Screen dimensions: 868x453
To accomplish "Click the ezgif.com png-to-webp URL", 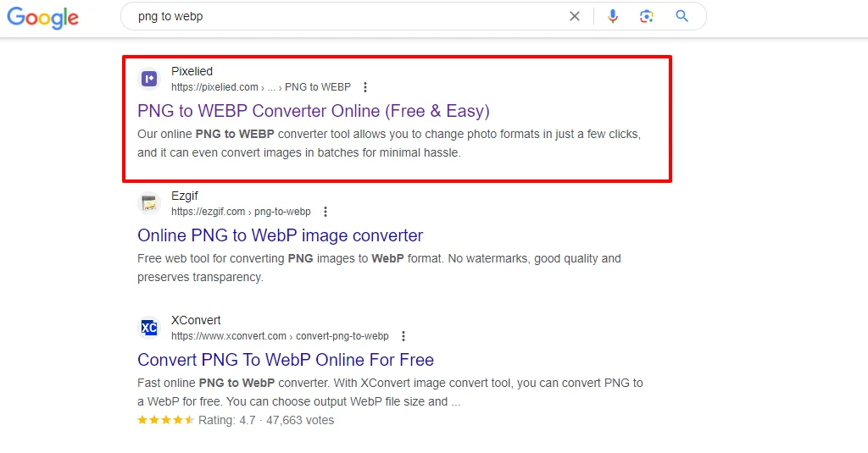I will pos(241,212).
